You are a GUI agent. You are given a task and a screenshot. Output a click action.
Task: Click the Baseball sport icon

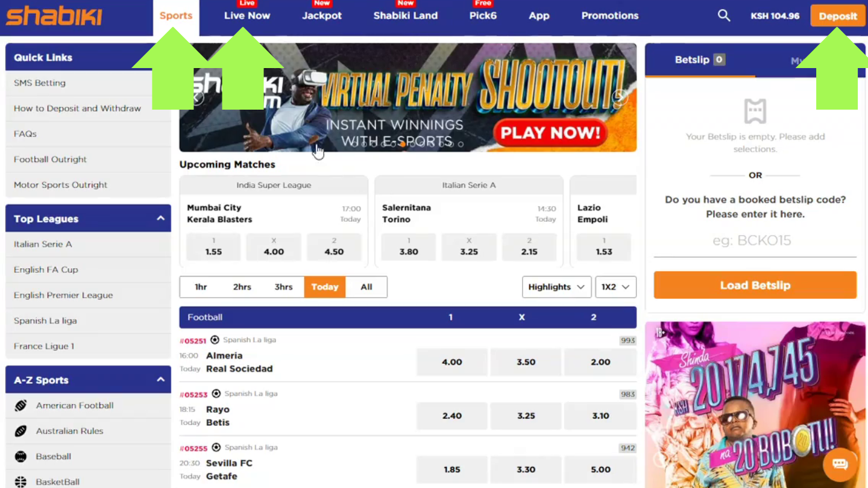(21, 457)
